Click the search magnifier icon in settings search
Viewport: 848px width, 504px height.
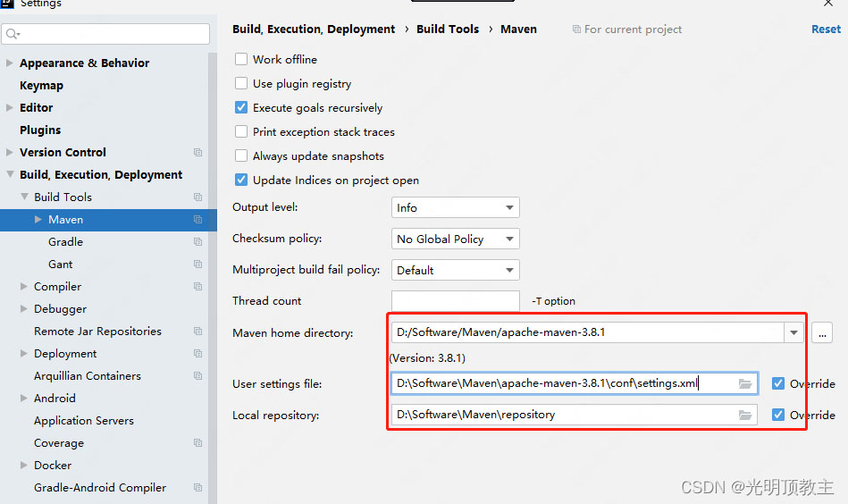[12, 34]
